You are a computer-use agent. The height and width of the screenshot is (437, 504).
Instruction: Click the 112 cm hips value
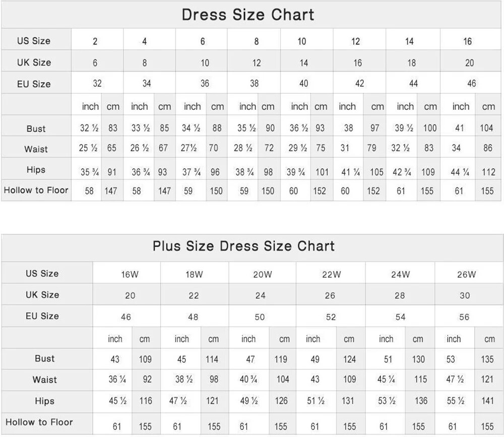[x=488, y=172]
